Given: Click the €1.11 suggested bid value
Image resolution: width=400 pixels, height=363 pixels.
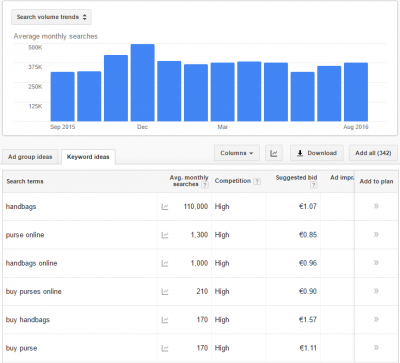Looking at the screenshot, I should point(308,348).
